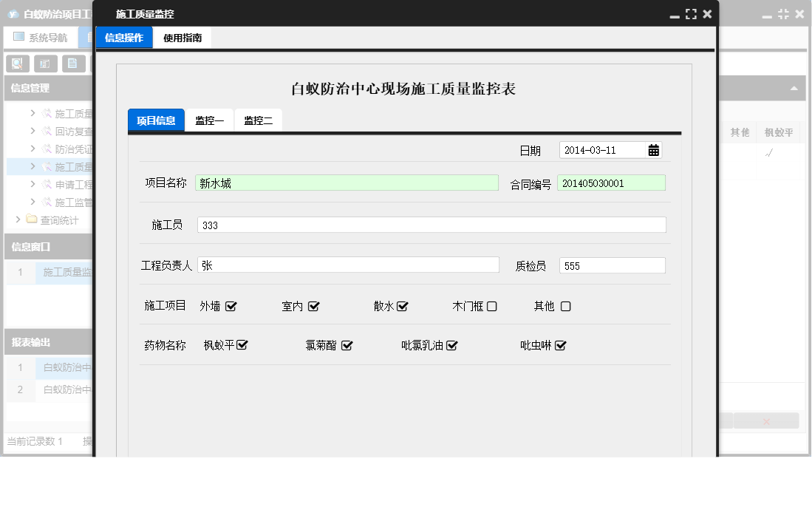This screenshot has width=812, height=521.
Task: Click the 施工员 input field
Action: 431,225
